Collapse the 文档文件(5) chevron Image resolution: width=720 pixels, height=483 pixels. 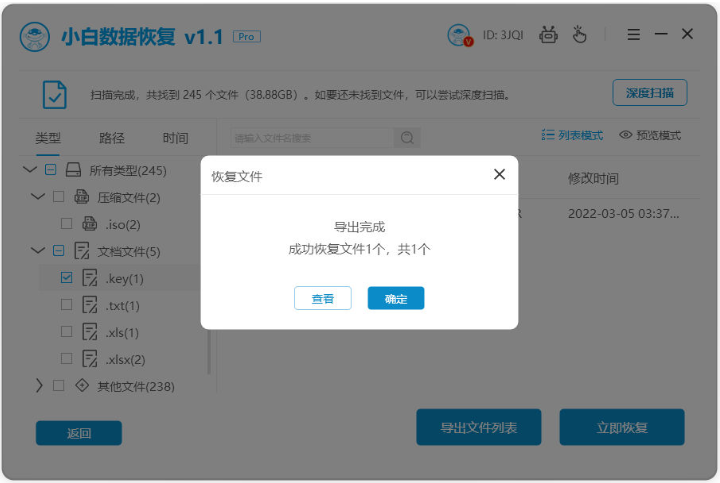[38, 251]
